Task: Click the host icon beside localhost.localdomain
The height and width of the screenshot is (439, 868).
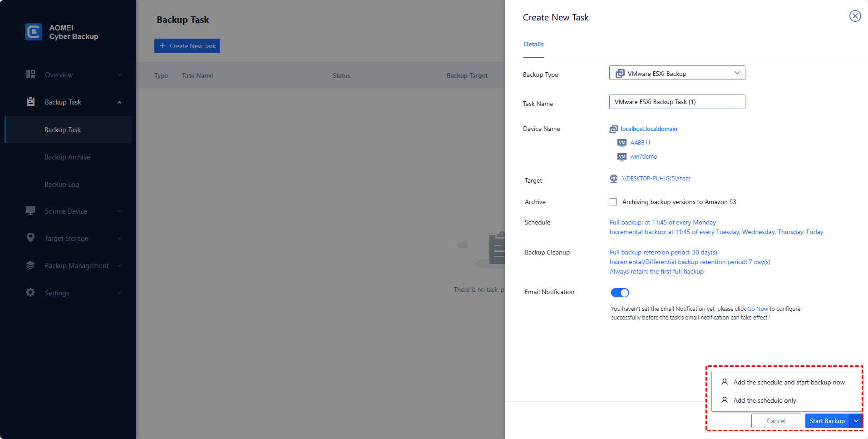Action: [614, 129]
